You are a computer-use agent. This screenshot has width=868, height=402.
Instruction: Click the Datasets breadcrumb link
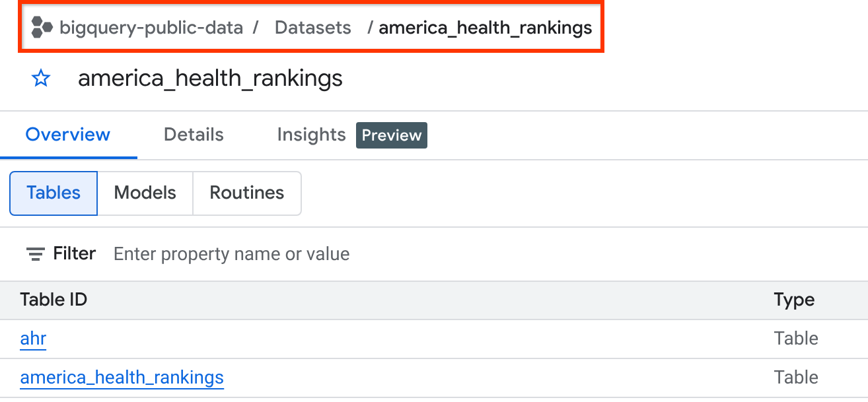(x=313, y=28)
